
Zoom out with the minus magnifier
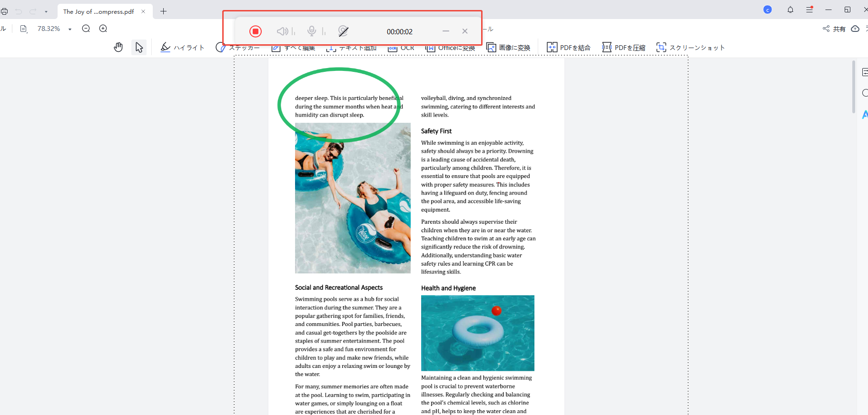coord(86,29)
